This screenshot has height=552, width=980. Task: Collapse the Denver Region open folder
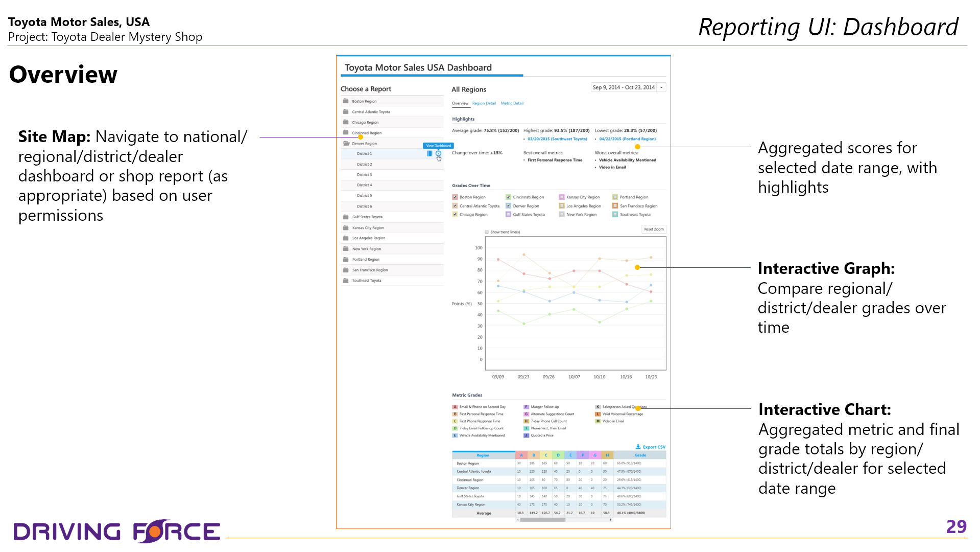pyautogui.click(x=346, y=144)
